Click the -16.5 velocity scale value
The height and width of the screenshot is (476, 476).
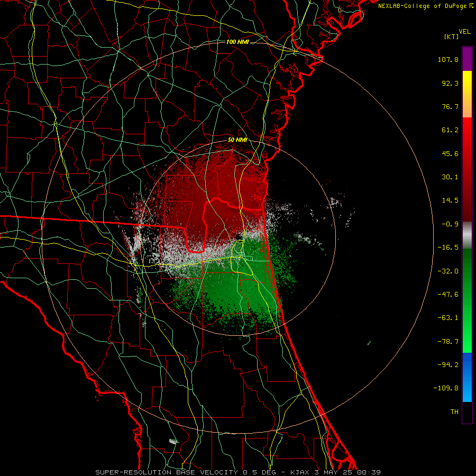coord(448,248)
